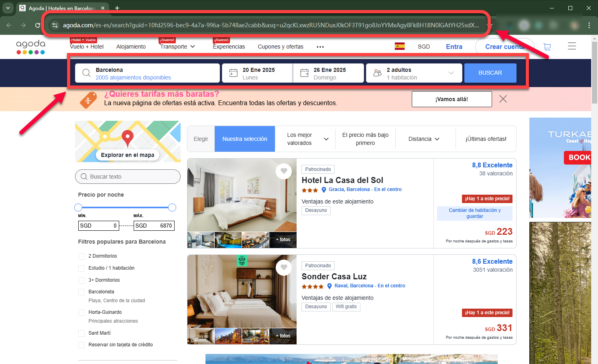This screenshot has width=598, height=364.
Task: Click location pin icon next to Gracia, Barcelona
Action: point(324,190)
